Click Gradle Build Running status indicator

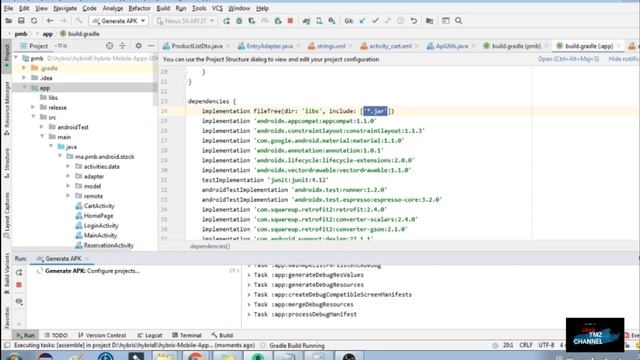(x=297, y=346)
